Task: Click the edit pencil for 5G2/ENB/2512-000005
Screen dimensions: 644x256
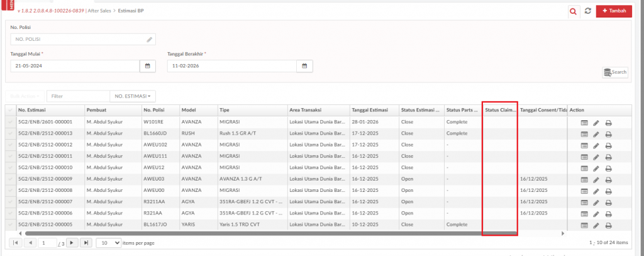Action: coord(596,225)
